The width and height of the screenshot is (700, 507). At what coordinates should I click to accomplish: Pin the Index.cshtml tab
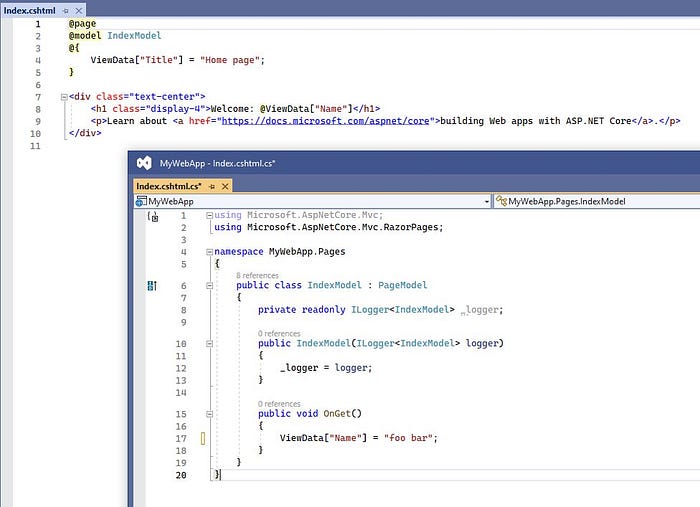66,10
